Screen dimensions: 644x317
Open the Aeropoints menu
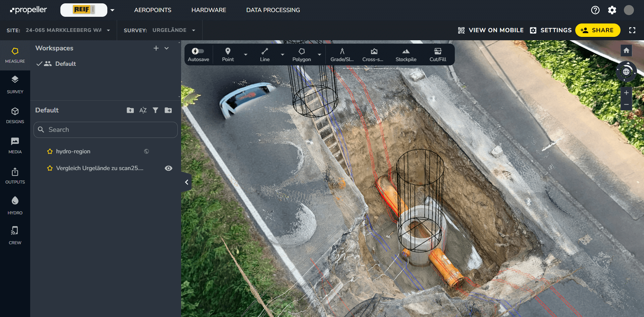(153, 10)
